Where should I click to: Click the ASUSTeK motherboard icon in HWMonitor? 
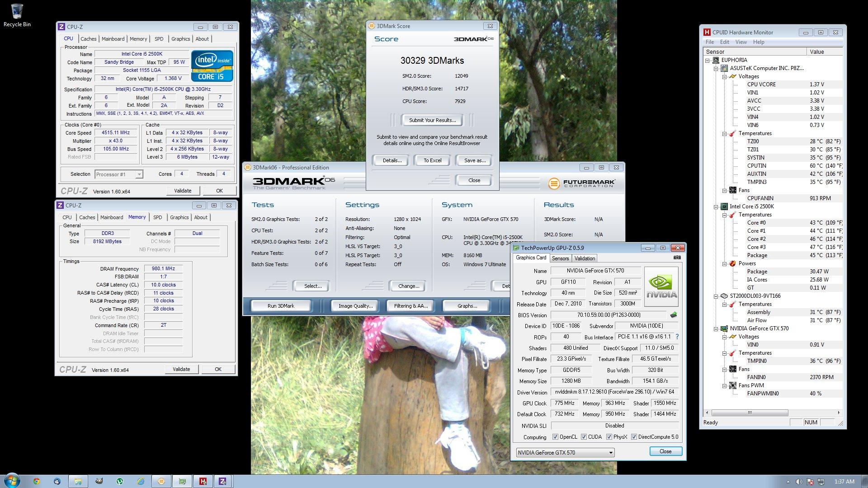724,68
